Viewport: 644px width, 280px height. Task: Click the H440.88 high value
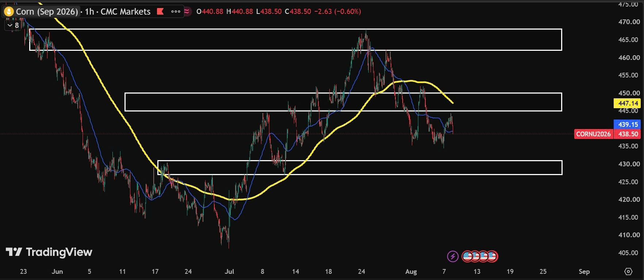[x=239, y=11]
